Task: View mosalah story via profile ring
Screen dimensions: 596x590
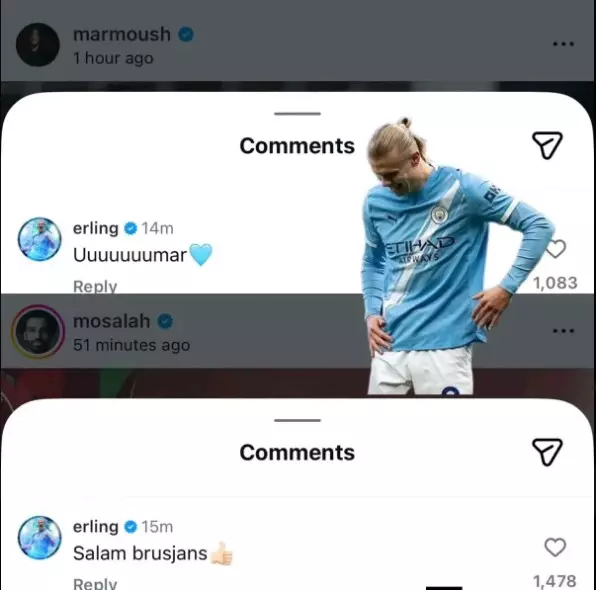Action: pyautogui.click(x=38, y=332)
